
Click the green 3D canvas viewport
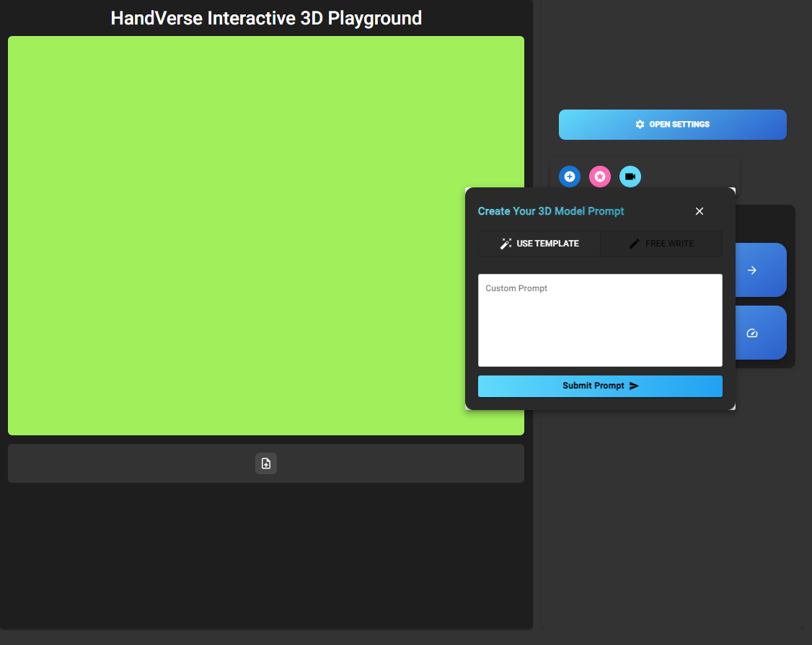265,236
